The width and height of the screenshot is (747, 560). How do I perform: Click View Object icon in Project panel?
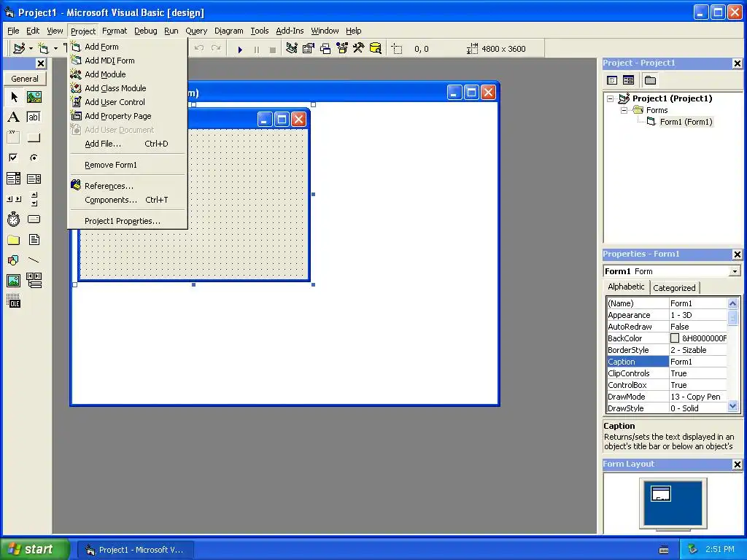[628, 80]
